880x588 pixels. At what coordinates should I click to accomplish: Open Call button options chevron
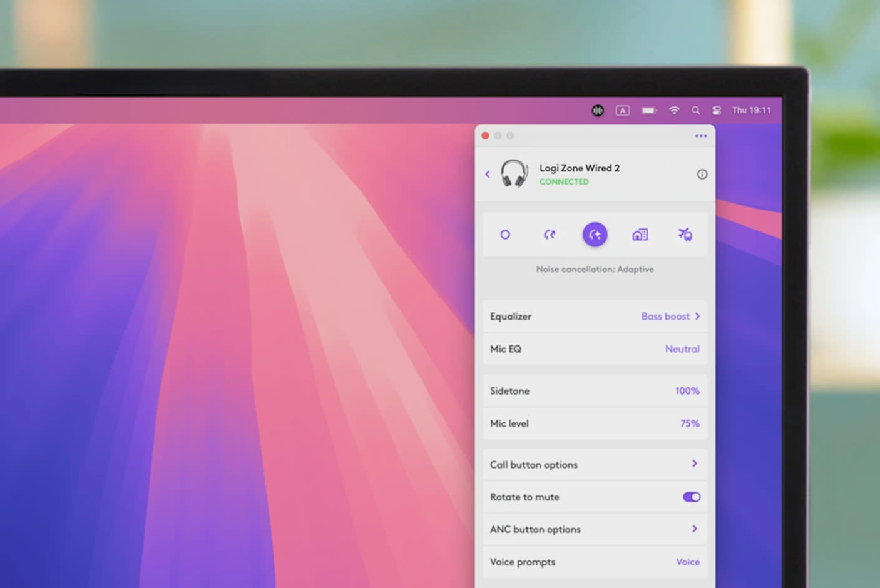[x=694, y=464]
